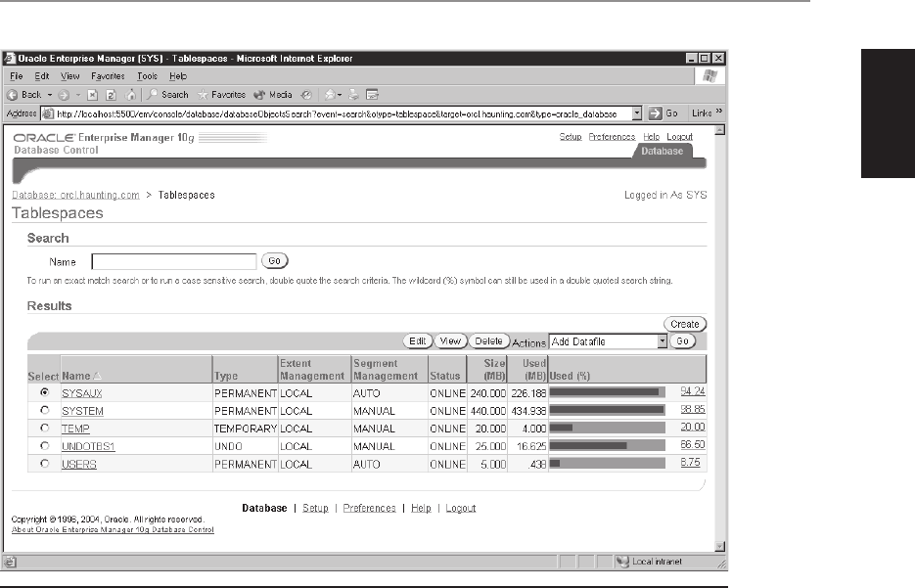Open the Media toolbar pane
Screen dimensions: 915x588
click(x=272, y=95)
